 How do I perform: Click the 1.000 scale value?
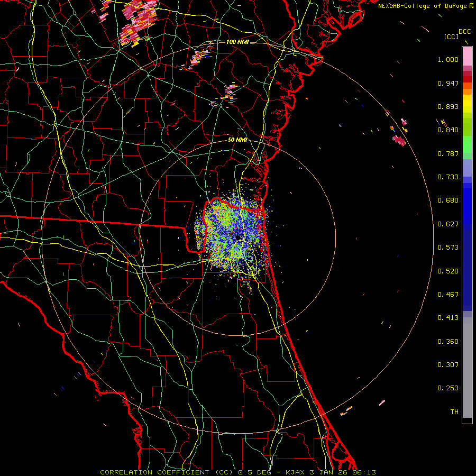click(448, 59)
